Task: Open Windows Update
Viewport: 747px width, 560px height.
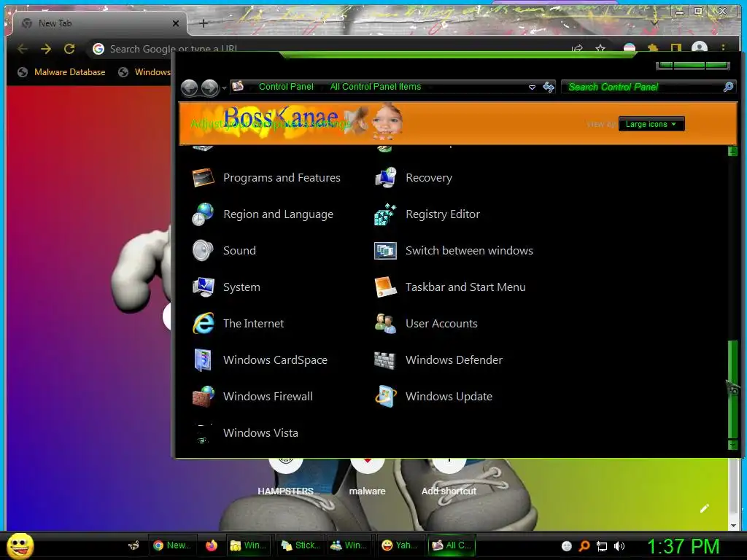Action: pyautogui.click(x=433, y=397)
